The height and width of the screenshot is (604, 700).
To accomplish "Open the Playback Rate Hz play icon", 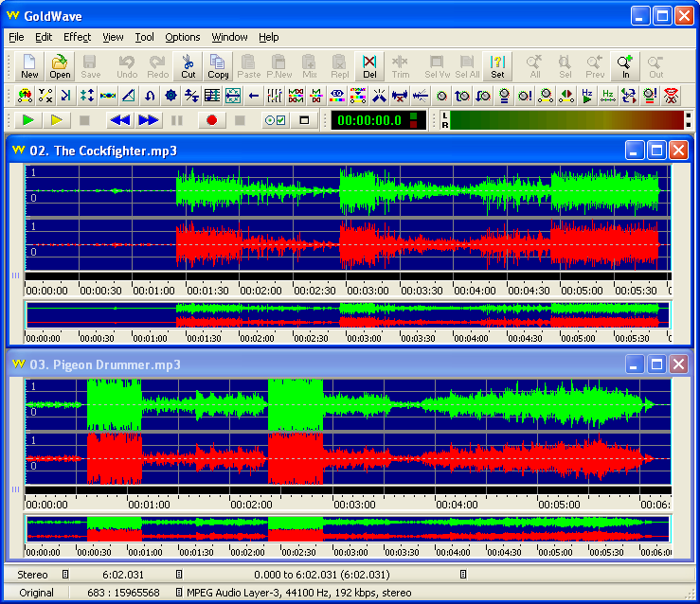I will click(587, 96).
